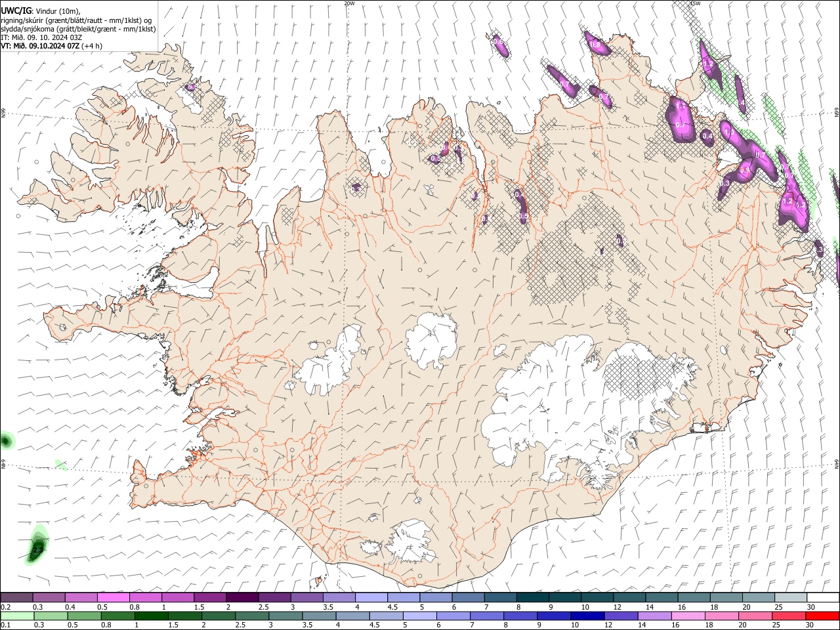Choose the top-row swatch starting at 25
This screenshot has width=840, height=630.
pos(790,598)
